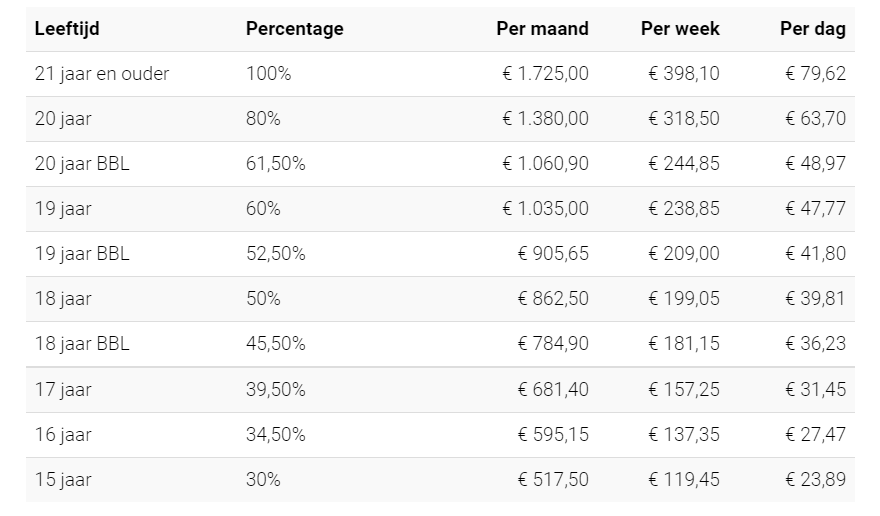Select the '19 jaar BBL' row label

(x=82, y=254)
